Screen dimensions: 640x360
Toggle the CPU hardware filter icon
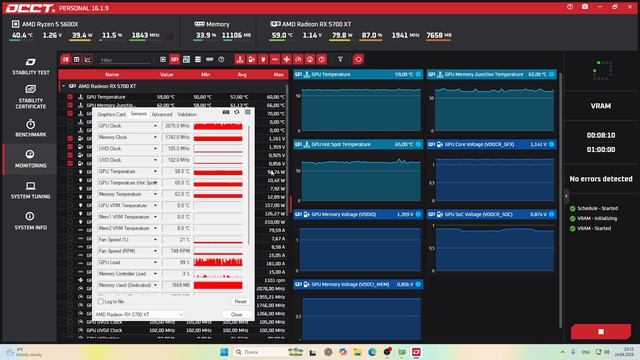(163, 60)
